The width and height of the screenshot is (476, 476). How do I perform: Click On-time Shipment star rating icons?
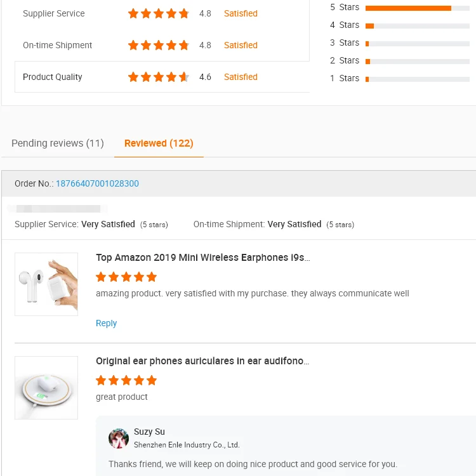158,45
